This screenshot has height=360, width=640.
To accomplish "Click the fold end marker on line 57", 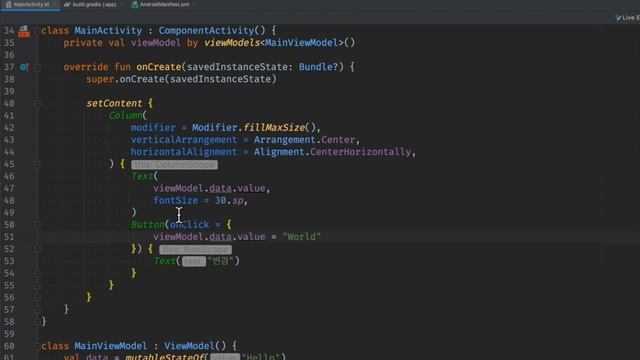I will tap(37, 309).
